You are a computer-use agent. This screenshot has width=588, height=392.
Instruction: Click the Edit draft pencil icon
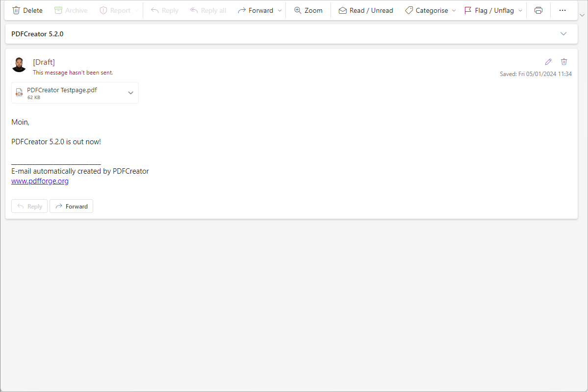click(x=548, y=62)
